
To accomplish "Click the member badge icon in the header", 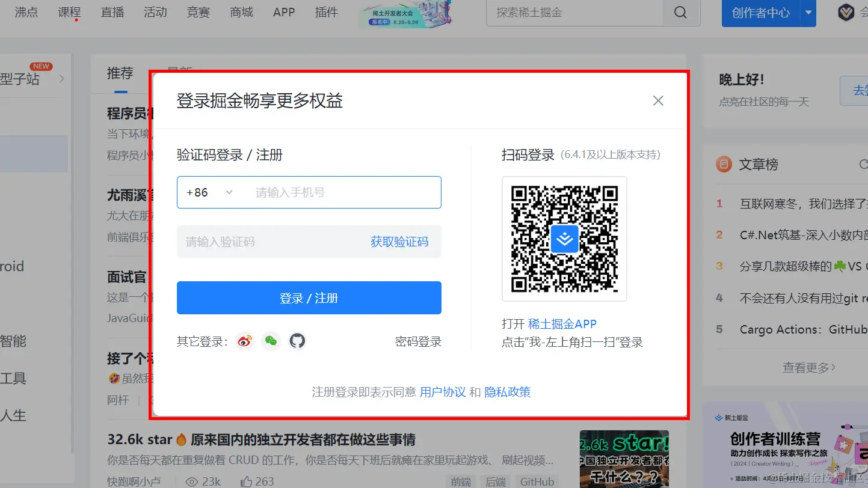I will (847, 13).
